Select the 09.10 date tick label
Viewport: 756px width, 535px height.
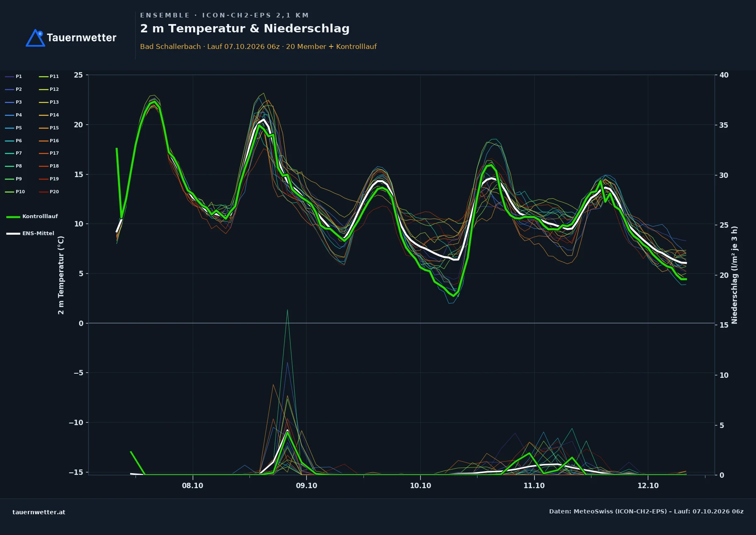point(306,486)
